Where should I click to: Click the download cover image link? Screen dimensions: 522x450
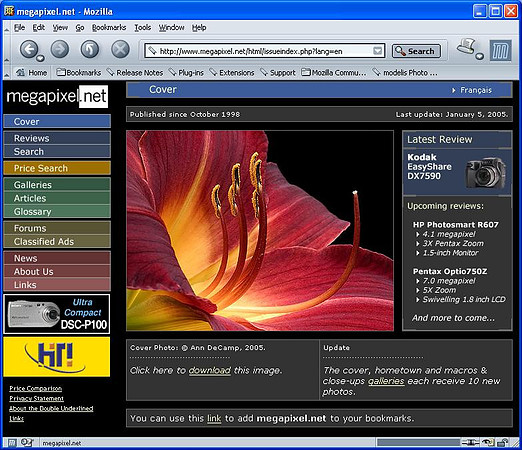point(210,370)
